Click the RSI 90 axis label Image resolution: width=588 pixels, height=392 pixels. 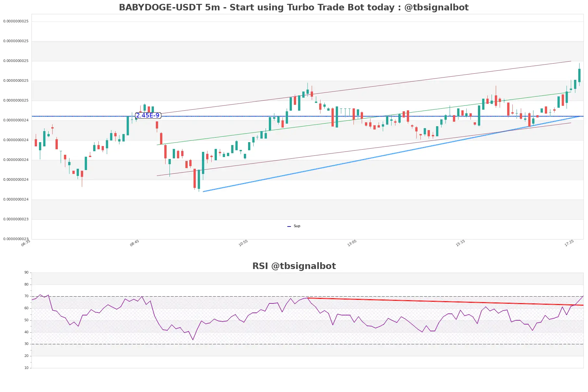coord(26,273)
